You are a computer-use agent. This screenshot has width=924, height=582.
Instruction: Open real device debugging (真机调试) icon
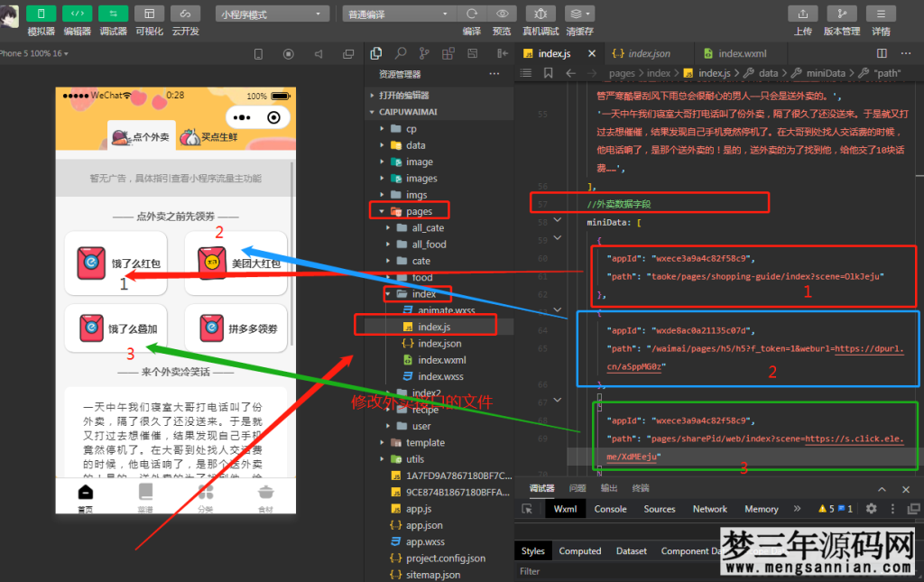[x=541, y=14]
